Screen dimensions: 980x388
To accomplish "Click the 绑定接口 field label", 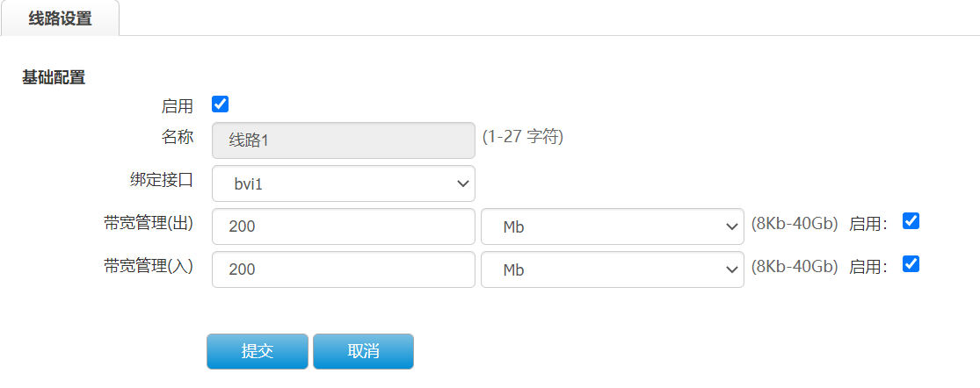I will click(161, 181).
